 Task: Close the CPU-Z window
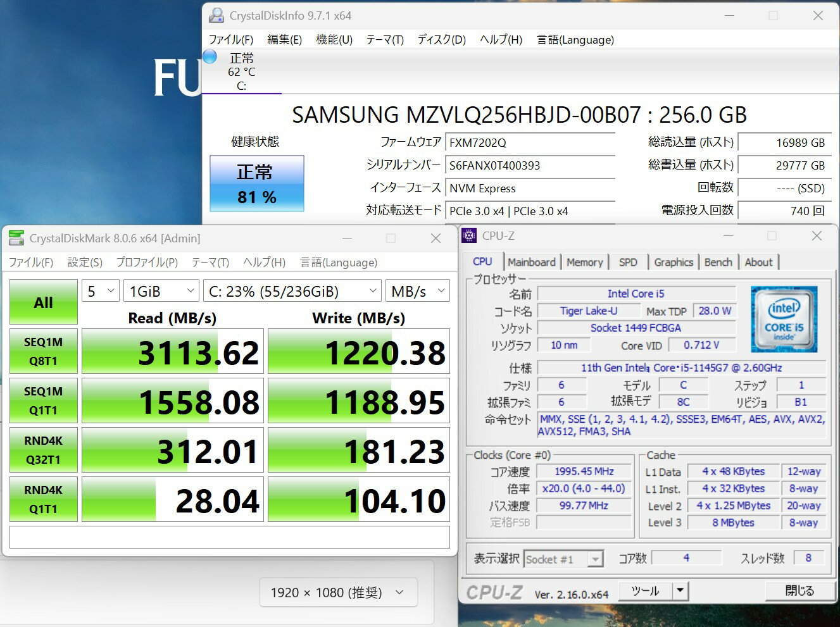817,236
